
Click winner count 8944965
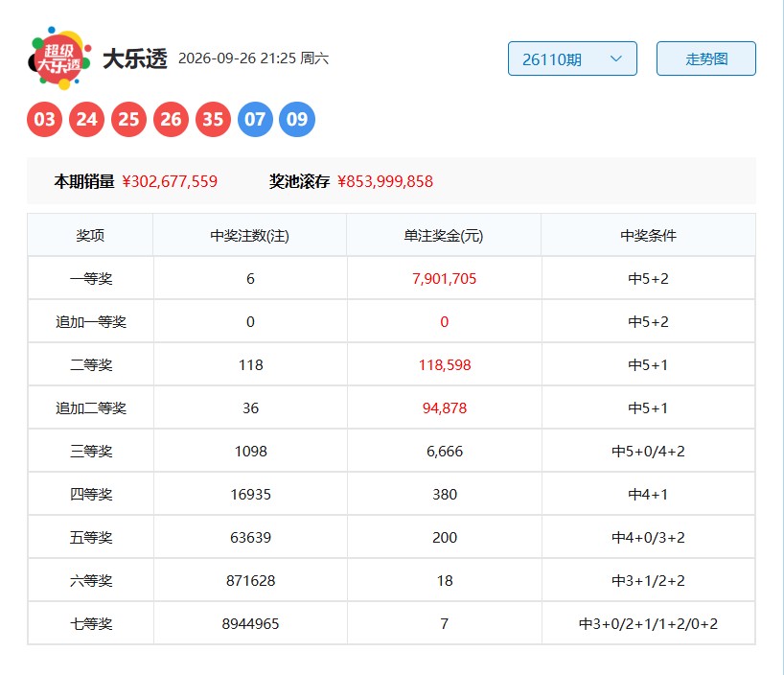[250, 624]
